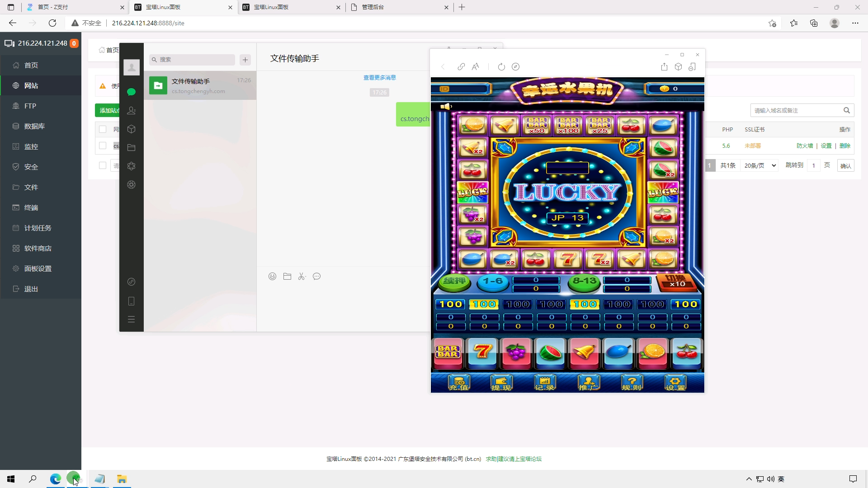Click the emoji icon in chat input
The image size is (868, 488).
(x=272, y=277)
